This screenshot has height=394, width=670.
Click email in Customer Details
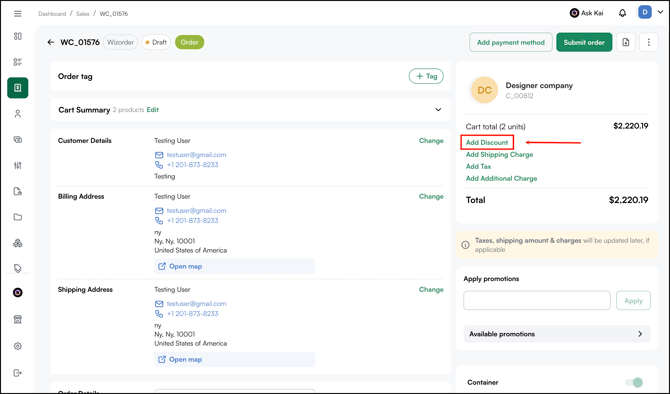tap(196, 155)
